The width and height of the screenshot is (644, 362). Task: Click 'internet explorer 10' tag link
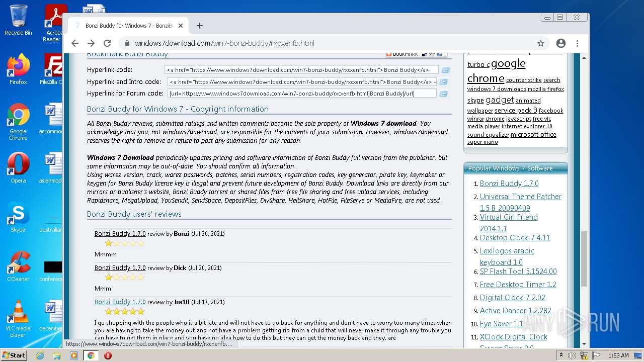(x=527, y=126)
